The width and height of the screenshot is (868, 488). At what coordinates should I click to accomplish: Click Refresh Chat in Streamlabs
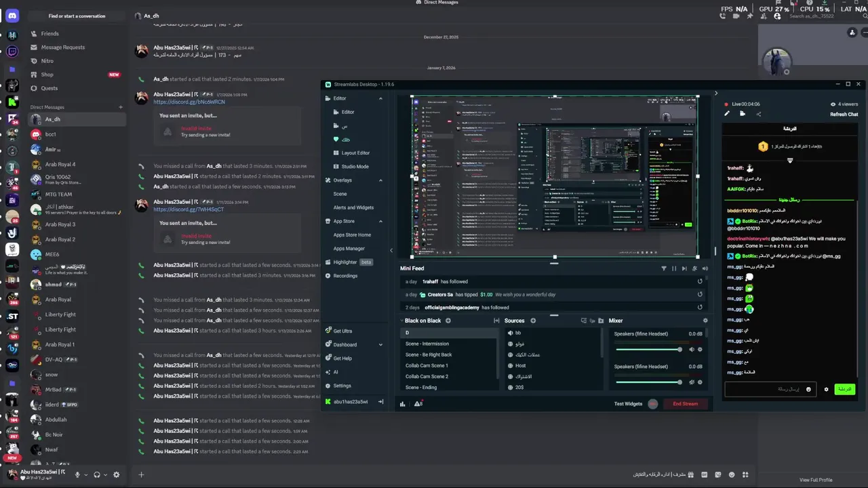click(844, 115)
